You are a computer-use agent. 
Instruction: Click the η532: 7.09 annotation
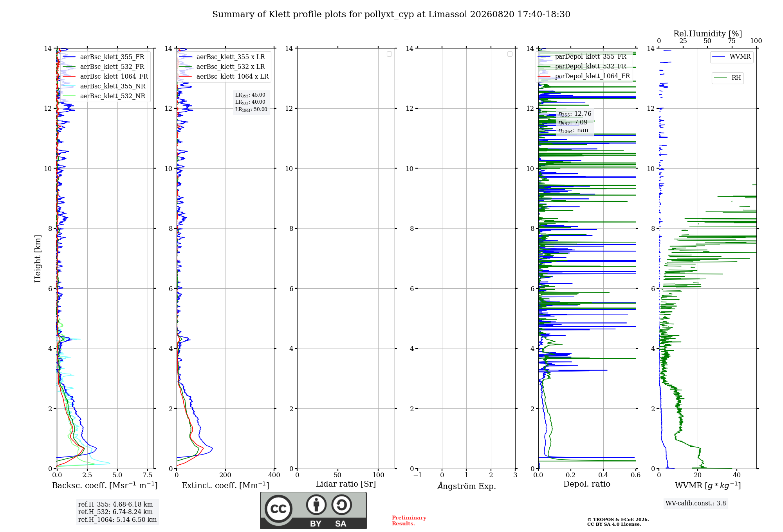tap(573, 122)
